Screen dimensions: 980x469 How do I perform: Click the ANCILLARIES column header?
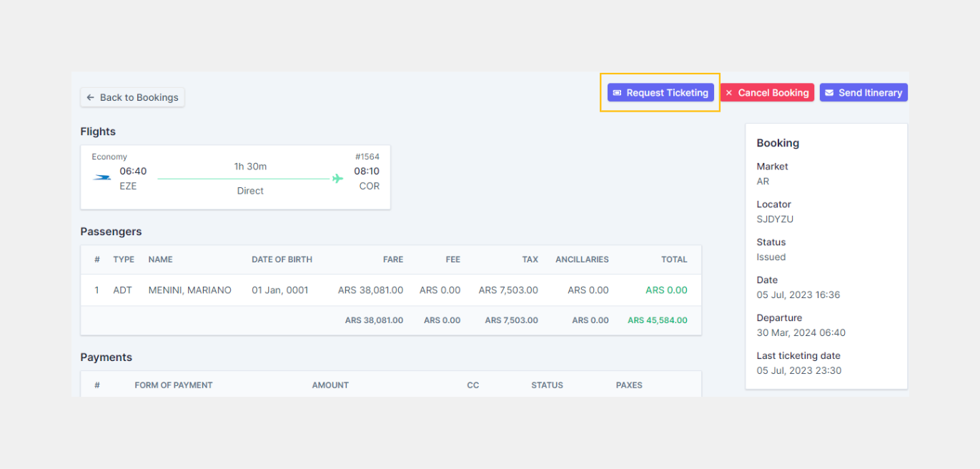pyautogui.click(x=582, y=260)
